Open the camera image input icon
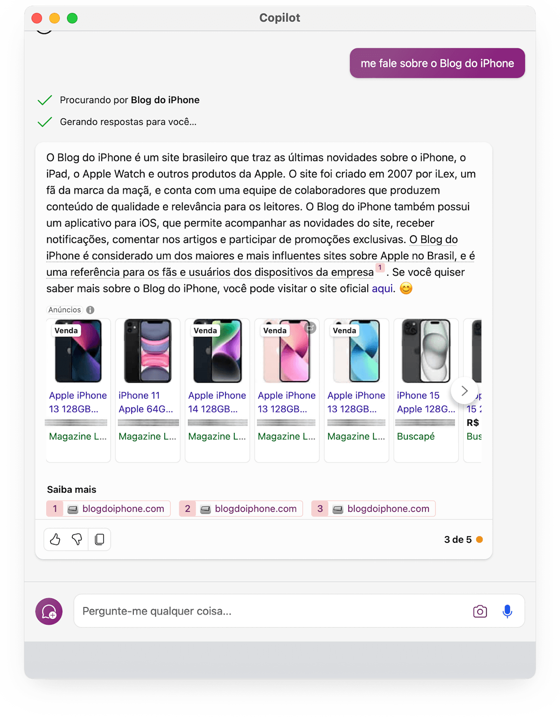This screenshot has height=728, width=560. pyautogui.click(x=480, y=611)
